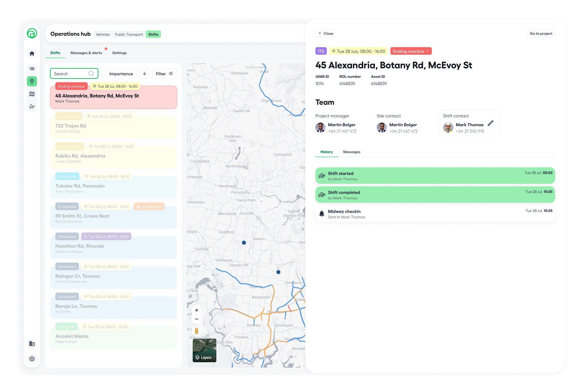Edit the shift contact with pencil icon
584x392 pixels.
click(x=490, y=123)
